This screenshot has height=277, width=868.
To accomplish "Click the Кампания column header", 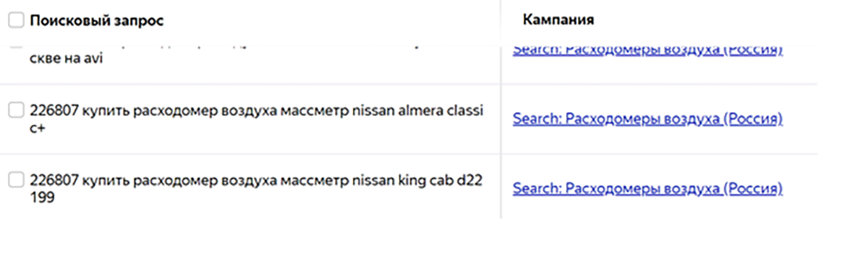I will click(558, 20).
